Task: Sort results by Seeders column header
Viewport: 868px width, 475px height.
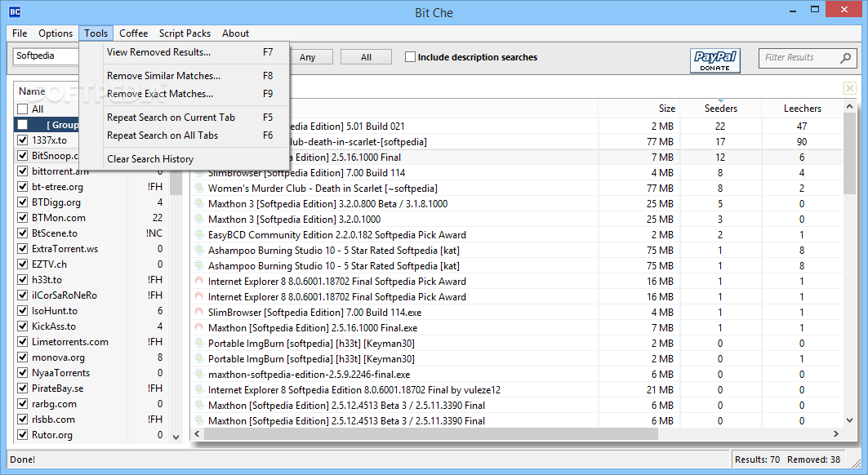Action: tap(721, 109)
